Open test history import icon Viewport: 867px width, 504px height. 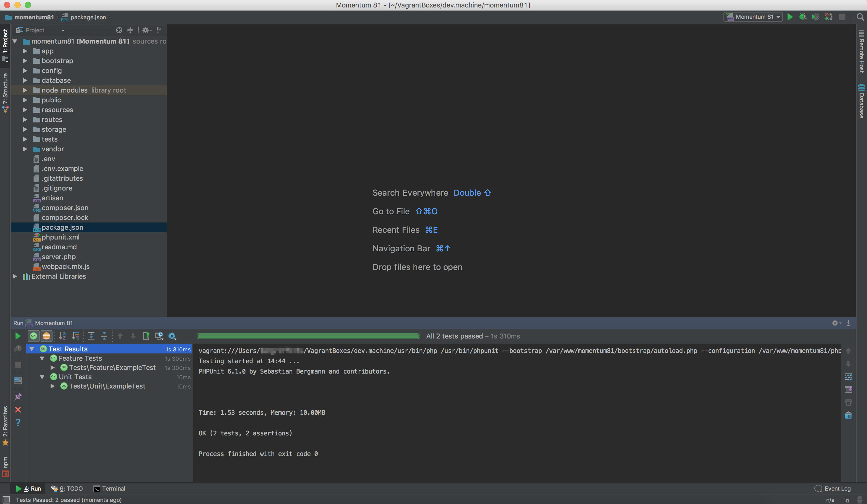tap(159, 336)
